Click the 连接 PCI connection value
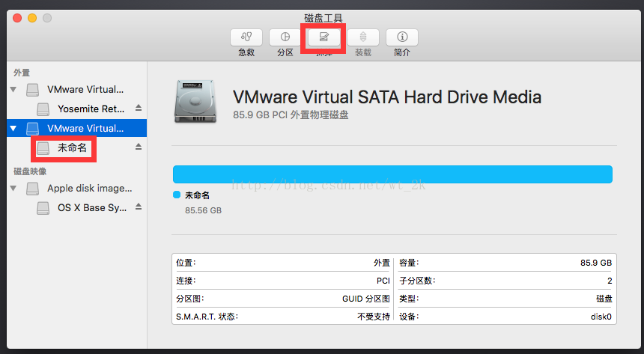This screenshot has height=354, width=644. coord(383,281)
